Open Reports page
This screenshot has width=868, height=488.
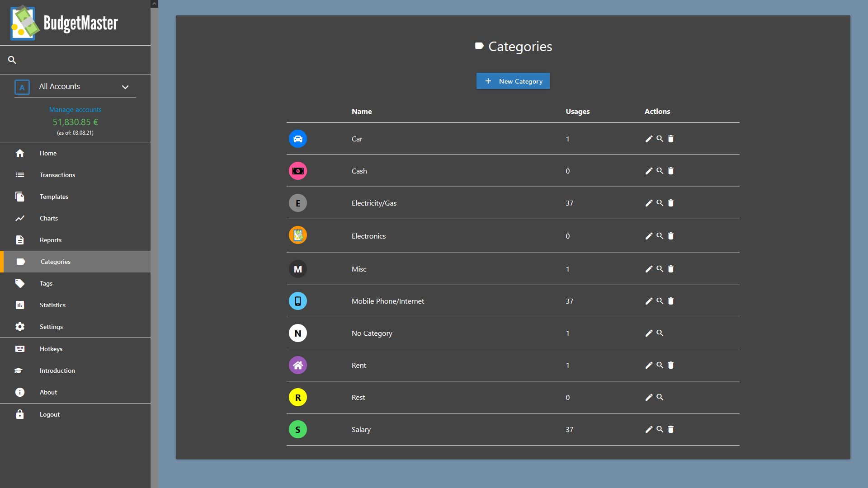75,240
